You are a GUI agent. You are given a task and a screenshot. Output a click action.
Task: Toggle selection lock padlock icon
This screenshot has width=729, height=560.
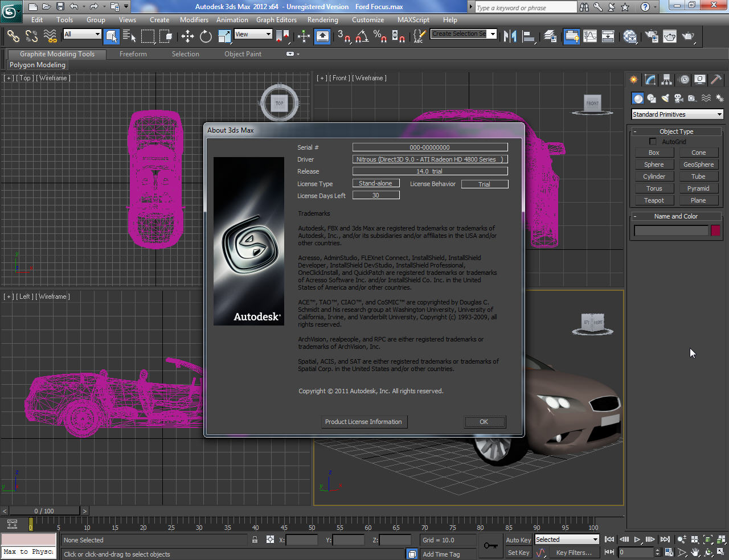point(255,540)
